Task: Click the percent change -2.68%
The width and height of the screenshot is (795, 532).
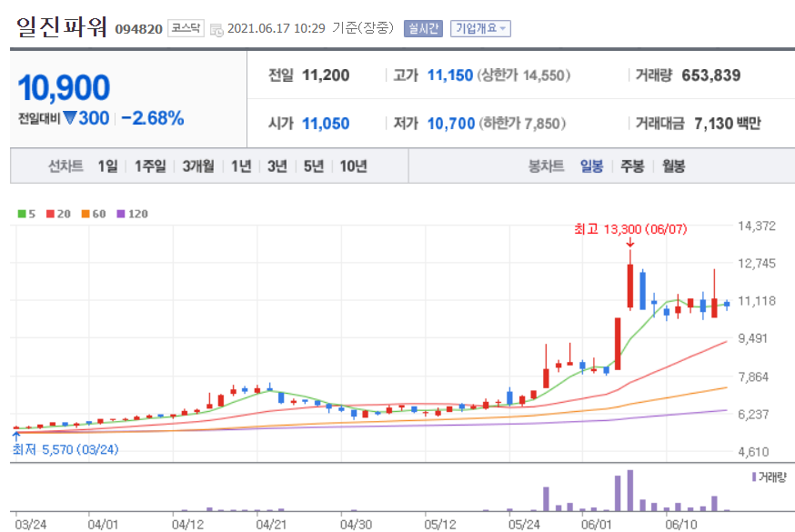Action: point(153,118)
